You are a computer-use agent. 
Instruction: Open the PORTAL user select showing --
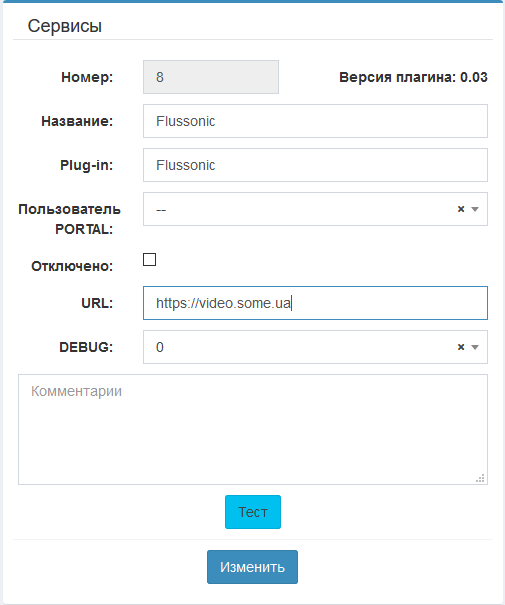(x=315, y=209)
